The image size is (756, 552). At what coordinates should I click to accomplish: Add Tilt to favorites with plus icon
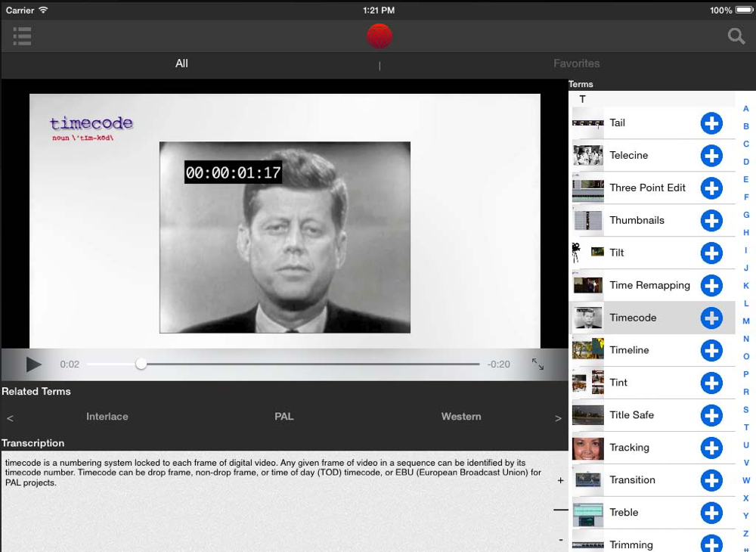(711, 253)
